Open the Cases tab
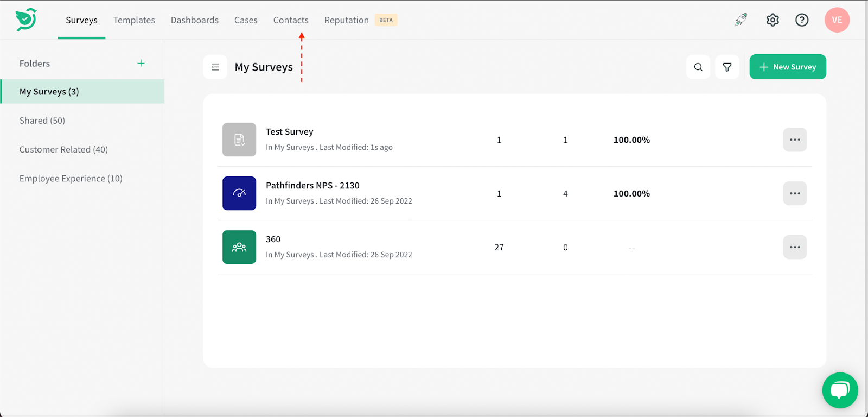Image resolution: width=868 pixels, height=417 pixels. tap(246, 20)
